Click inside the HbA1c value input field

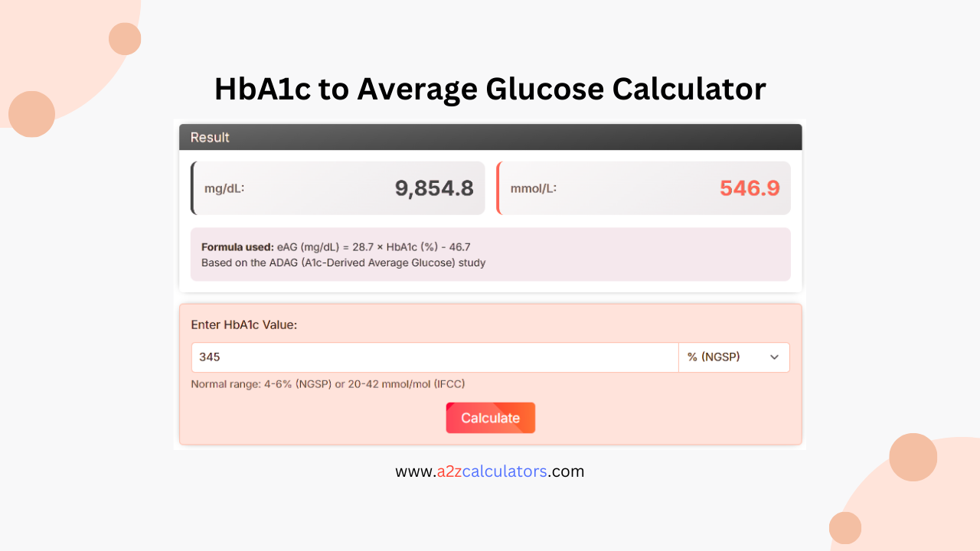434,357
